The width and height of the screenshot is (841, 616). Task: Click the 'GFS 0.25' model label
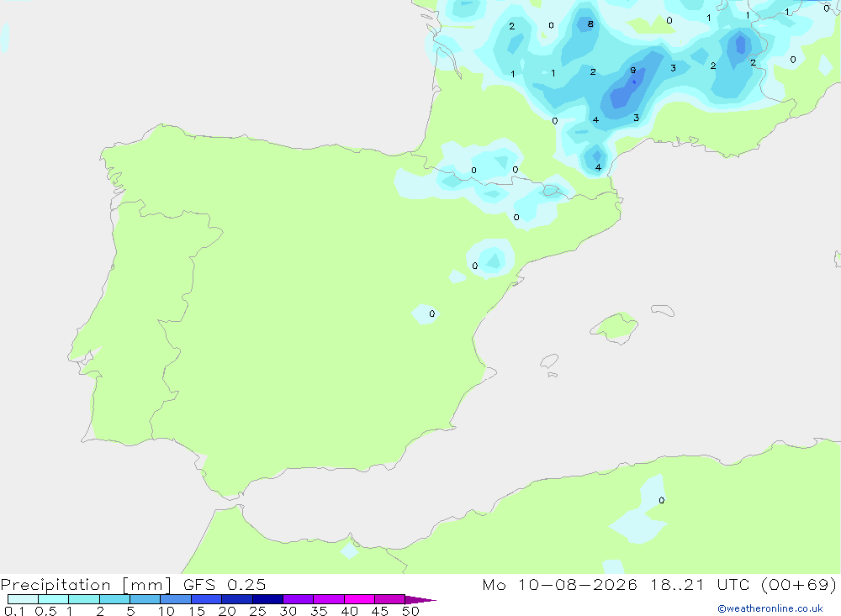tap(225, 584)
